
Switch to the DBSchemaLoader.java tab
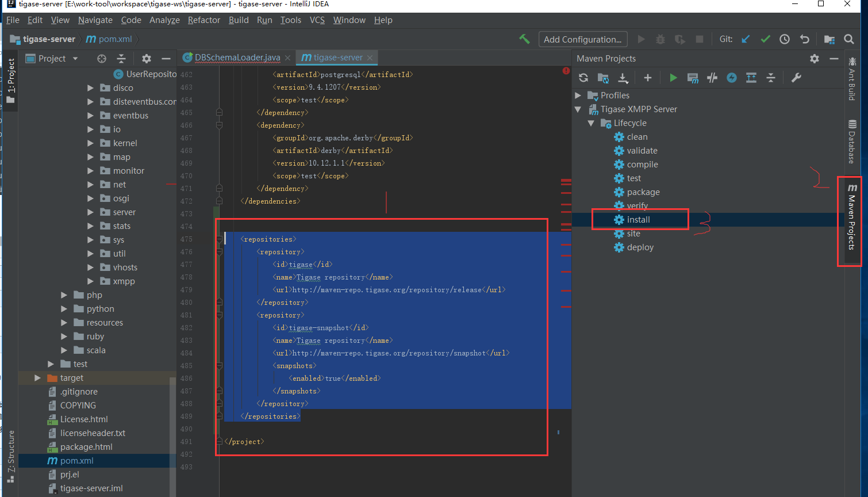(x=237, y=58)
